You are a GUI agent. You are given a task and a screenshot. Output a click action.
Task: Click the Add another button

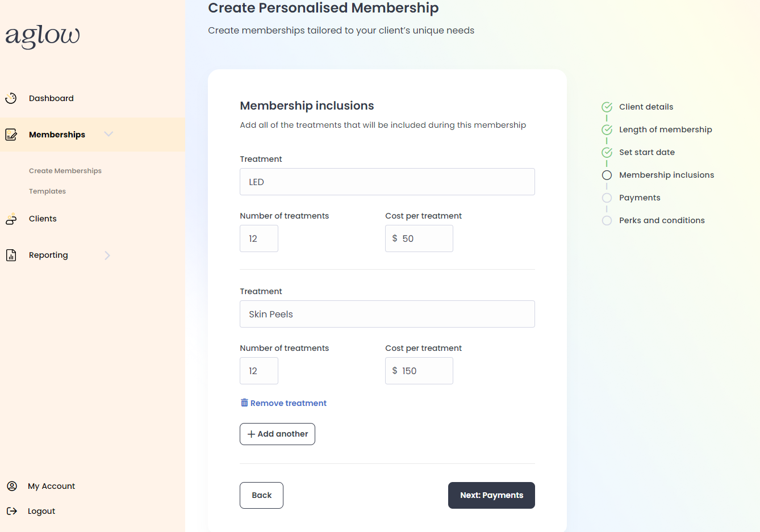[x=277, y=434]
